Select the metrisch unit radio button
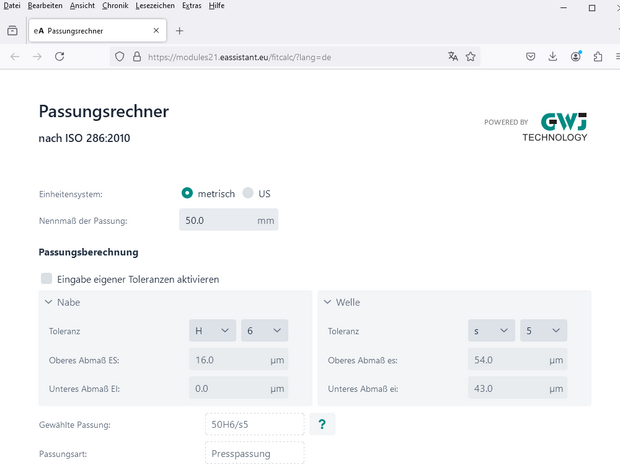This screenshot has width=620, height=465. point(187,193)
